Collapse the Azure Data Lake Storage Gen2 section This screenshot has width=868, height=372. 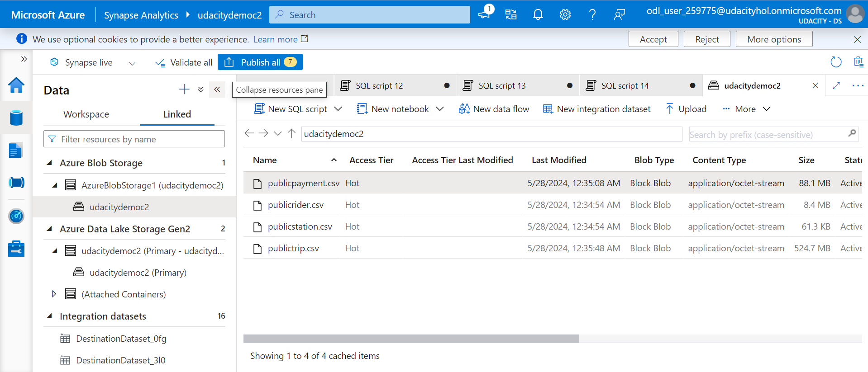[49, 229]
